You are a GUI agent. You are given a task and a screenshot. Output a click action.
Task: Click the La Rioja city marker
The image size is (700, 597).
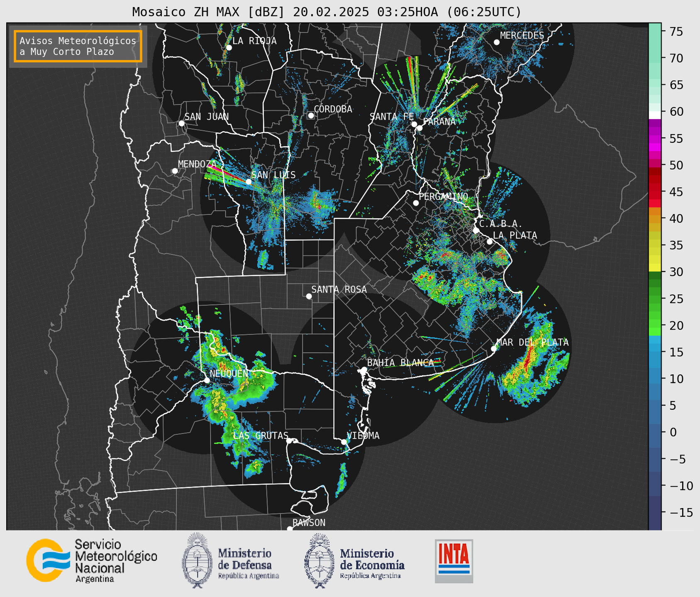229,48
